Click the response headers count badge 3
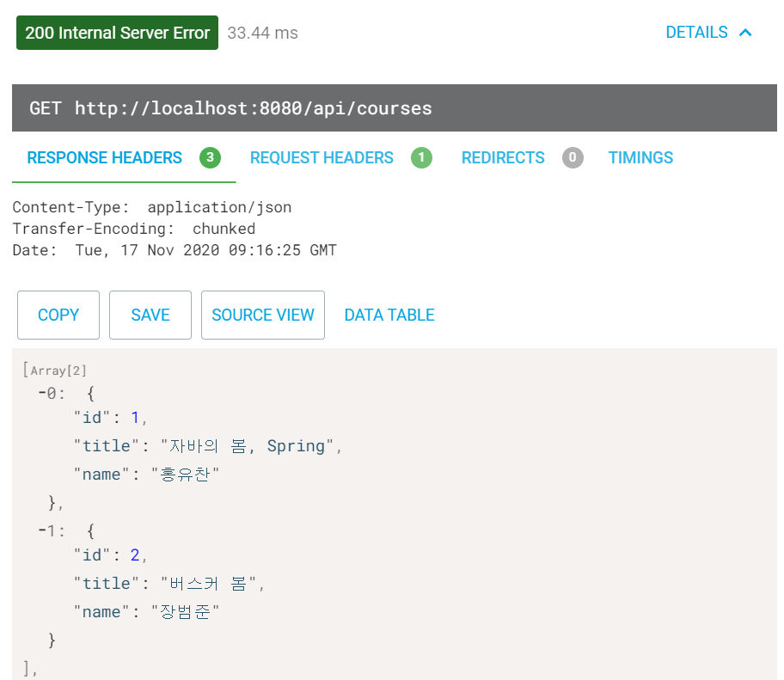The height and width of the screenshot is (680, 784). coord(210,158)
